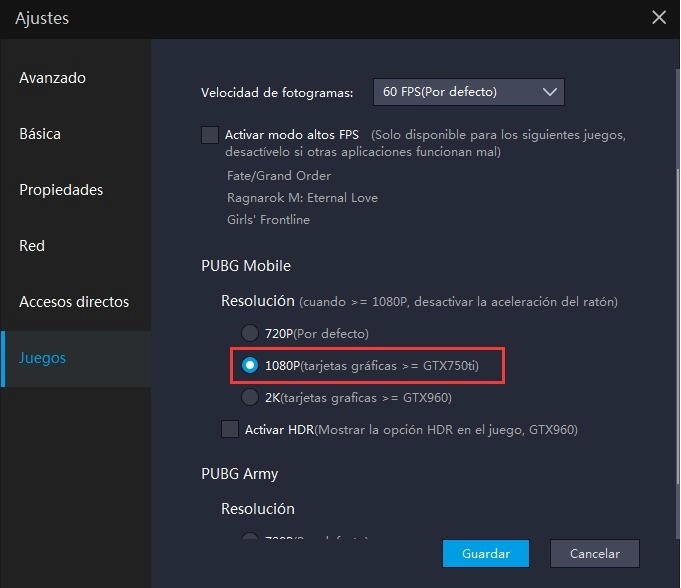Click the PUBG Mobile section heading
The width and height of the screenshot is (681, 588).
[x=246, y=266]
